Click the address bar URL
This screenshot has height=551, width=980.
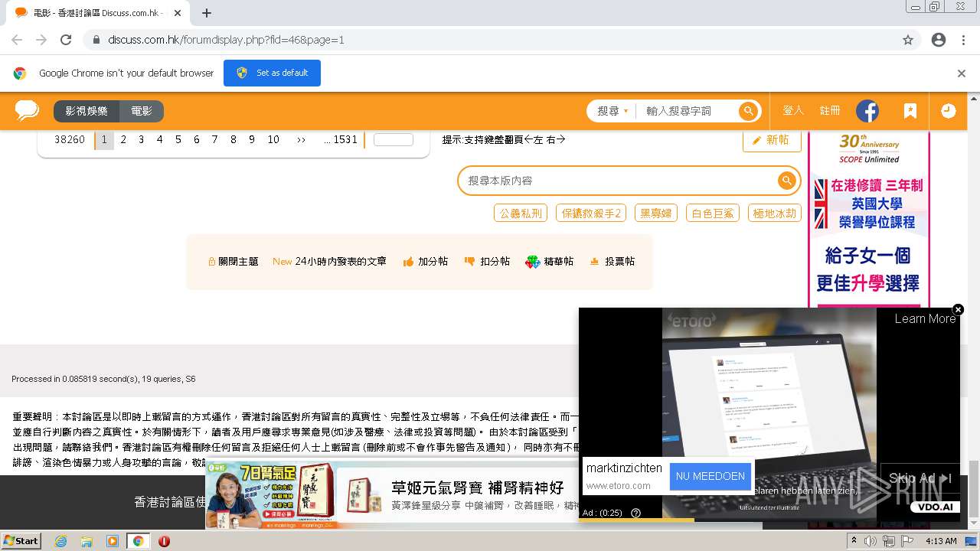click(x=226, y=40)
